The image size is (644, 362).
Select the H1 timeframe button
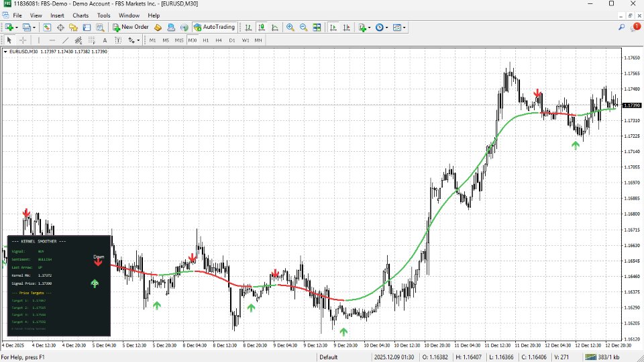(205, 40)
